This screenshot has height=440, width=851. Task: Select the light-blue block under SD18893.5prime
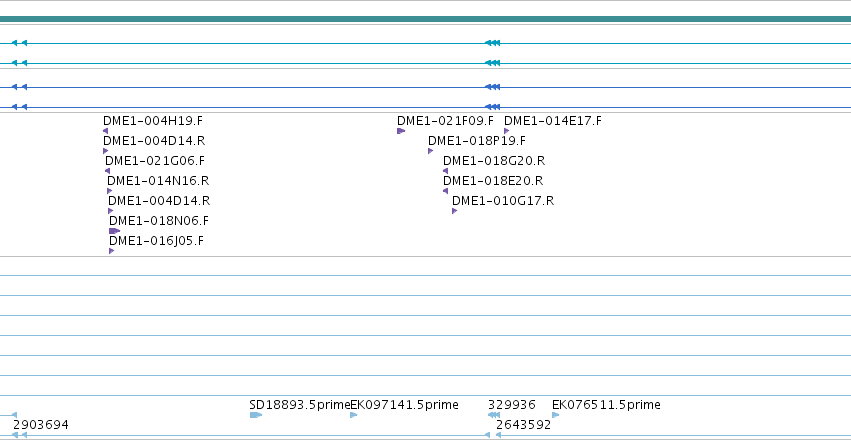256,415
